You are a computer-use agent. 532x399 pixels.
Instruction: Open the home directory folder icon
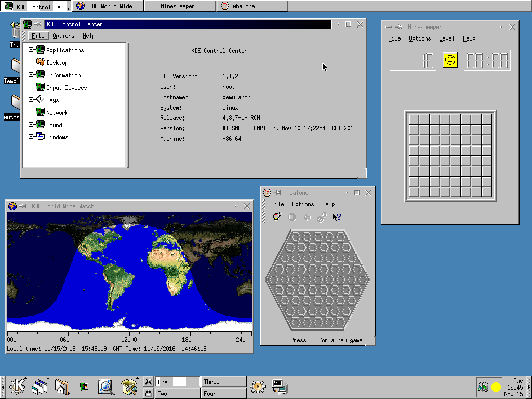(62, 387)
